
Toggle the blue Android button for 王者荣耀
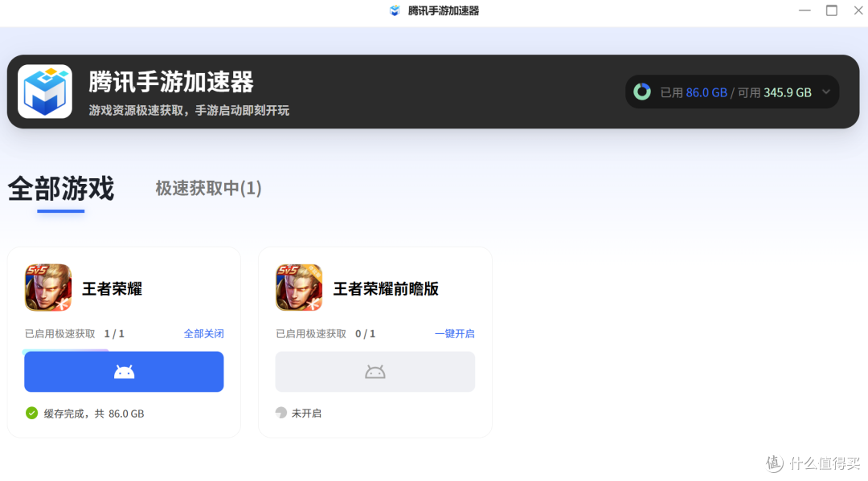124,372
